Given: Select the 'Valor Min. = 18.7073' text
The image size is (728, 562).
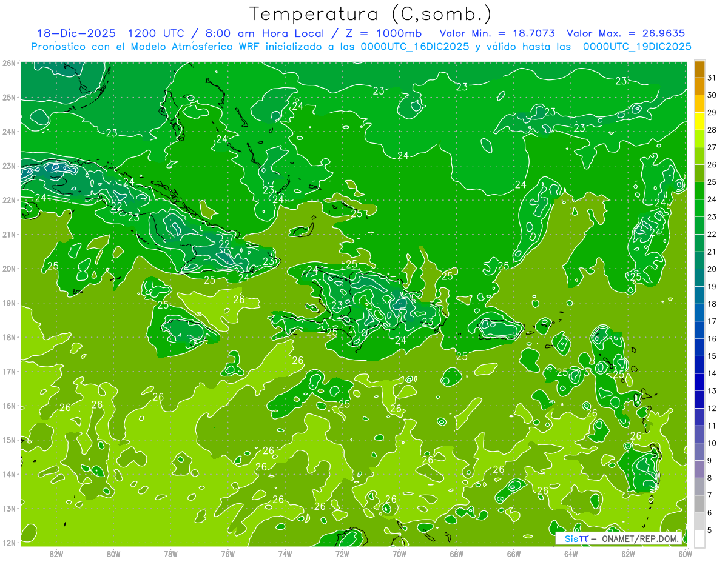Looking at the screenshot, I should click(497, 33).
